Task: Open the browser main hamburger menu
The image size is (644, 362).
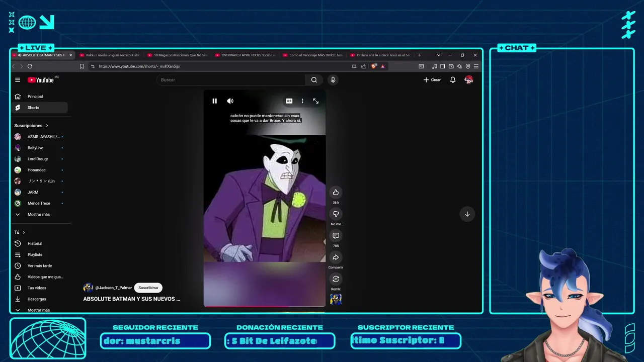Action: tap(476, 66)
